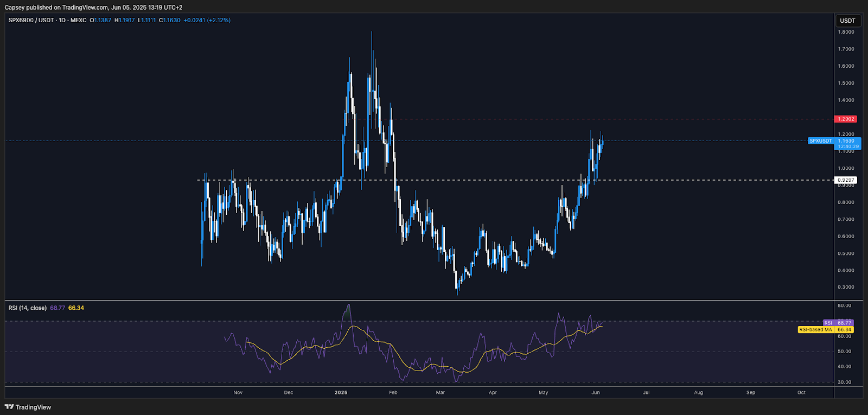Click the Sep label on time axis

point(751,392)
